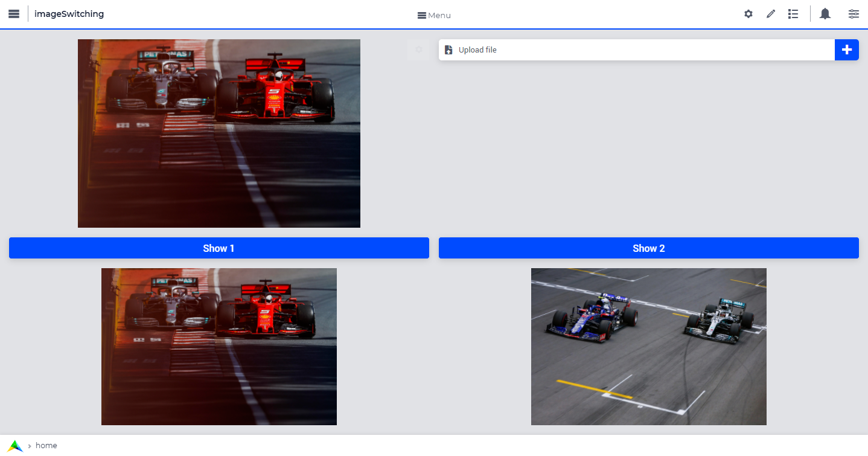Image resolution: width=868 pixels, height=456 pixels.
Task: Click the Show 2 button
Action: (x=649, y=248)
